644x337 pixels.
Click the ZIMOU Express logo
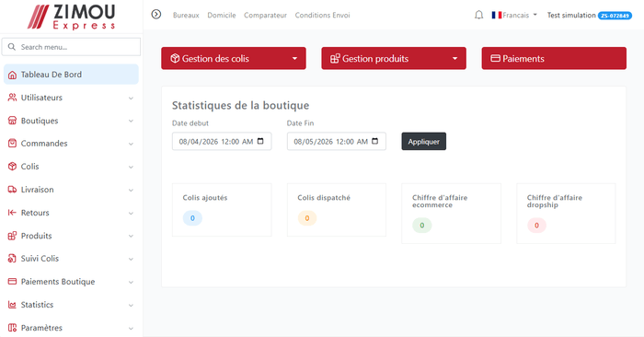click(x=72, y=17)
